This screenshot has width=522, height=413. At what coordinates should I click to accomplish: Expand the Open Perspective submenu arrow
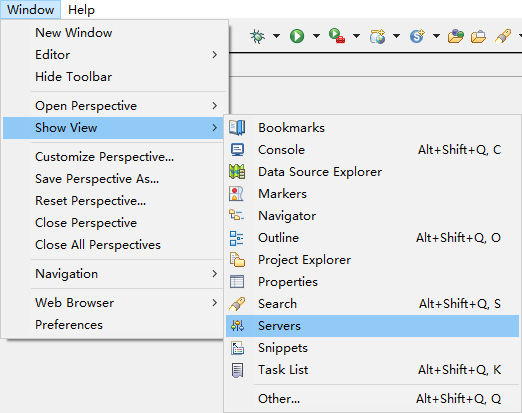(x=215, y=106)
